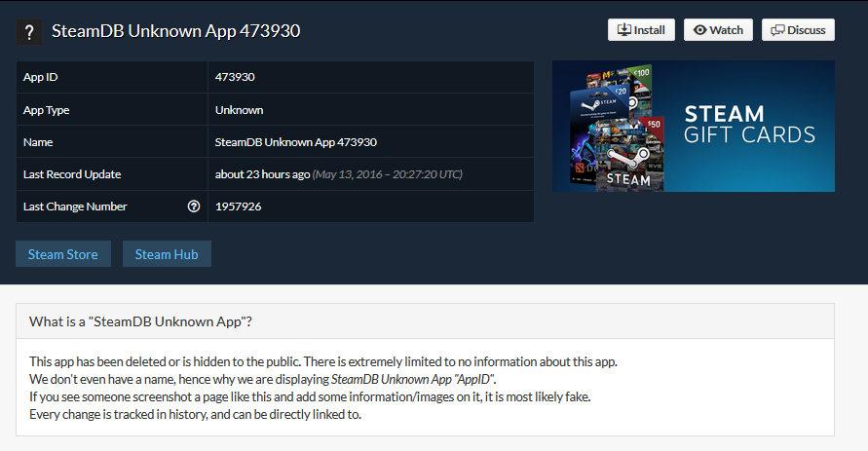The image size is (868, 451).
Task: Click the Install button
Action: tap(641, 30)
